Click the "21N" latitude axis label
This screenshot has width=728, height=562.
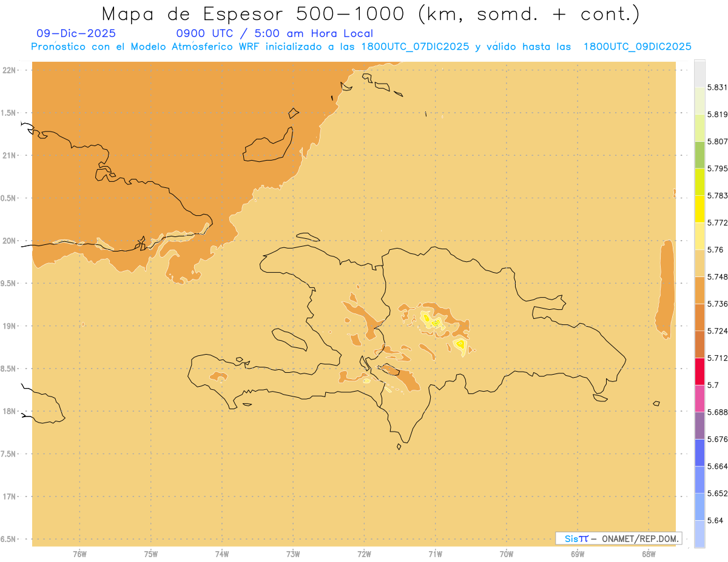coord(9,155)
